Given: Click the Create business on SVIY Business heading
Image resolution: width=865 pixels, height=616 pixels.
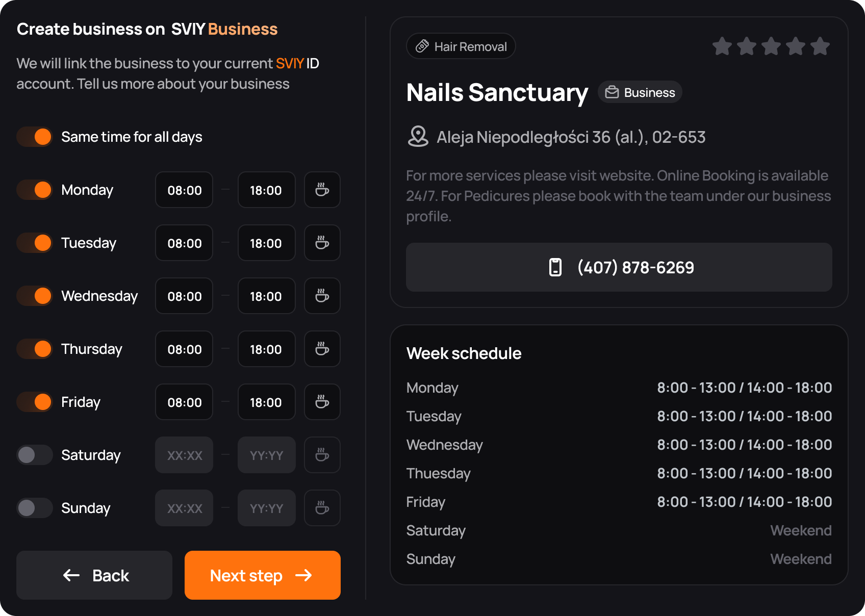Looking at the screenshot, I should (147, 29).
